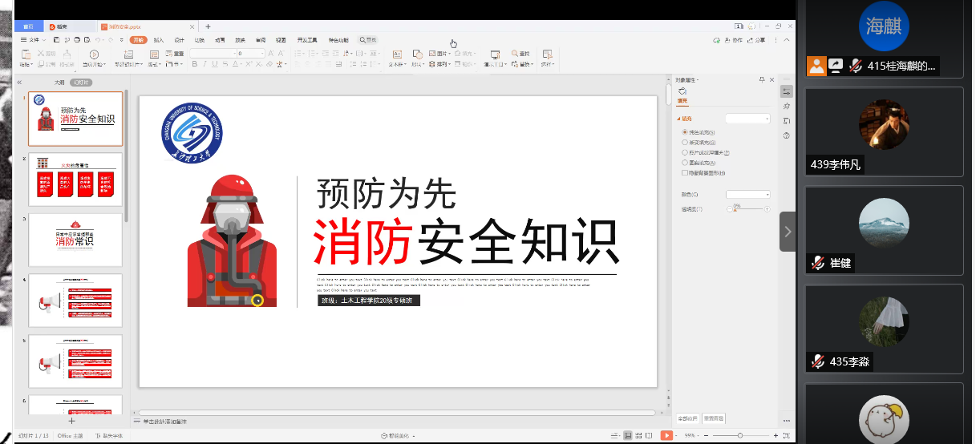Start slideshow with orange play button in status bar
Viewport: 980px width, 444px height.
pos(666,435)
